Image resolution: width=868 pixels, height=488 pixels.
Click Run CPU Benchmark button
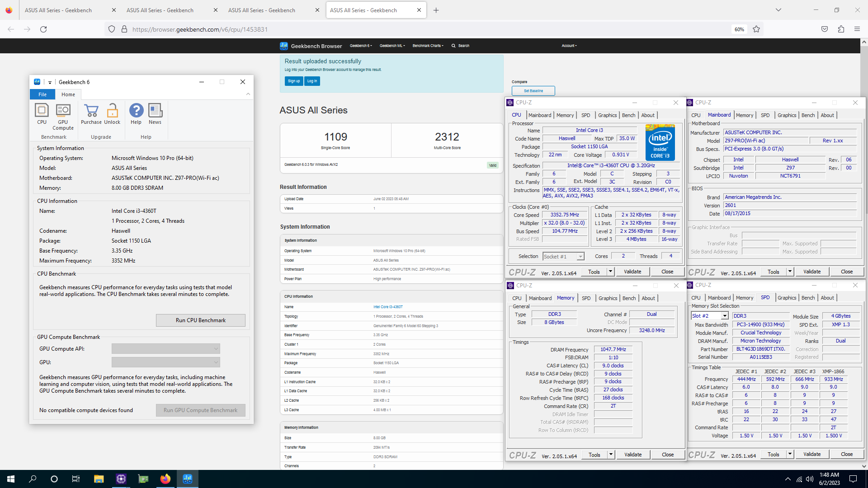[x=201, y=320]
